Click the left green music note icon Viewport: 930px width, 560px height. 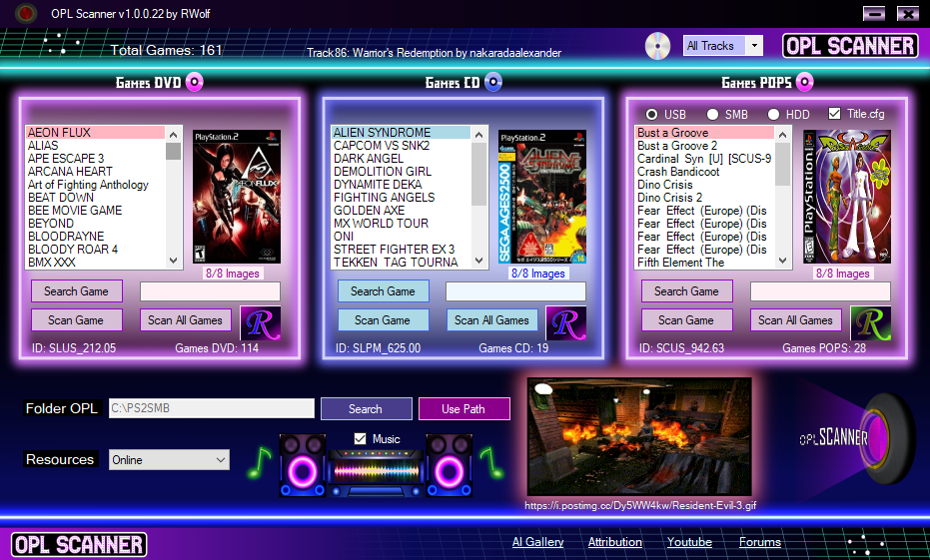coord(259,463)
